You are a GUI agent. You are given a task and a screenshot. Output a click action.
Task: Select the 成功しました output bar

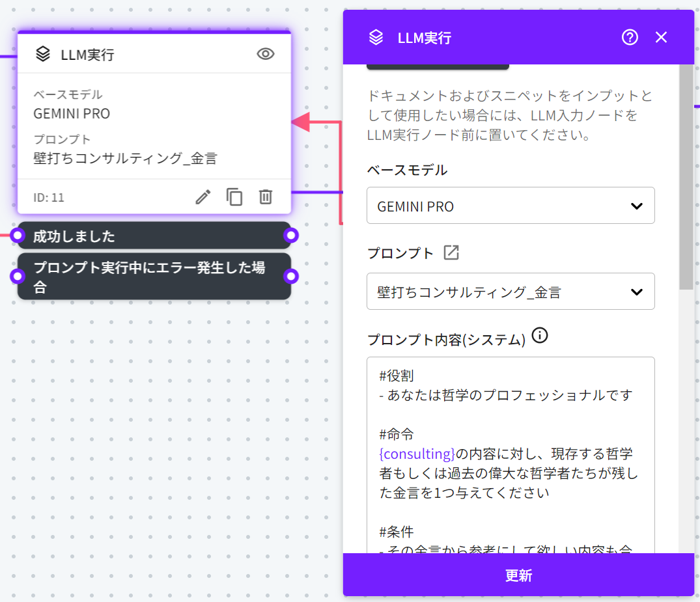coord(154,236)
